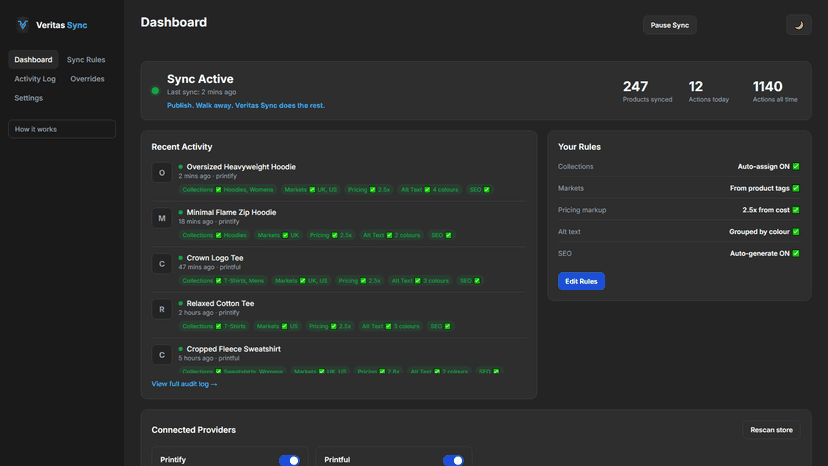
Task: Click the green checkmark beside Auto-assign ON
Action: 796,166
